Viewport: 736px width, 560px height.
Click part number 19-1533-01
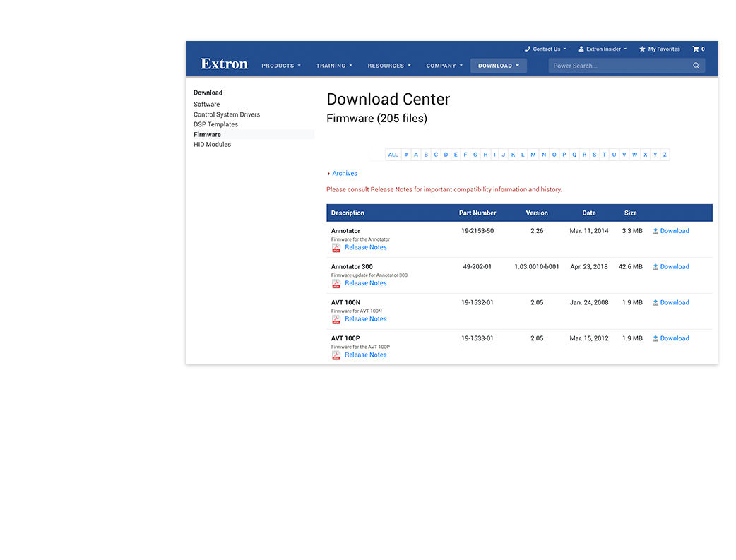click(477, 338)
